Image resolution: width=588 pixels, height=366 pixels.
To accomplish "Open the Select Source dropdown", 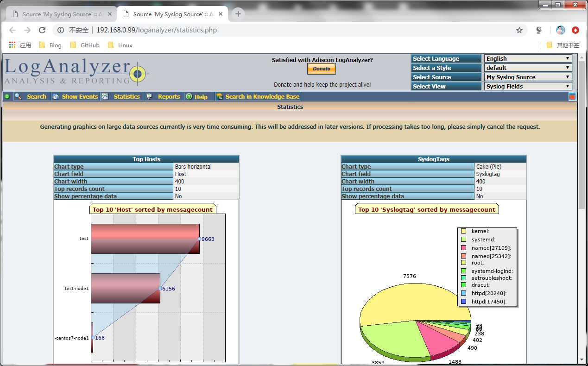I will coord(528,77).
